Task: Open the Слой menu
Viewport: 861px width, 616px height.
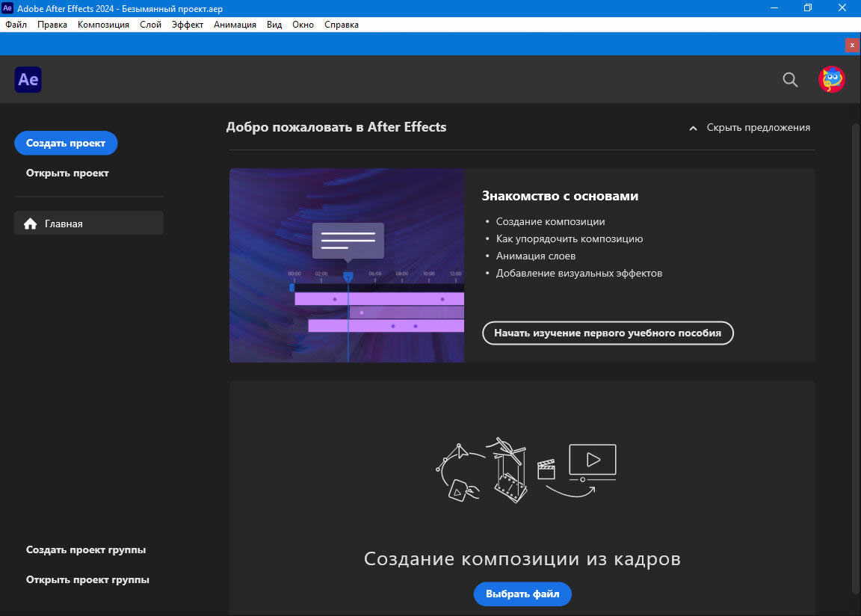Action: click(x=150, y=25)
